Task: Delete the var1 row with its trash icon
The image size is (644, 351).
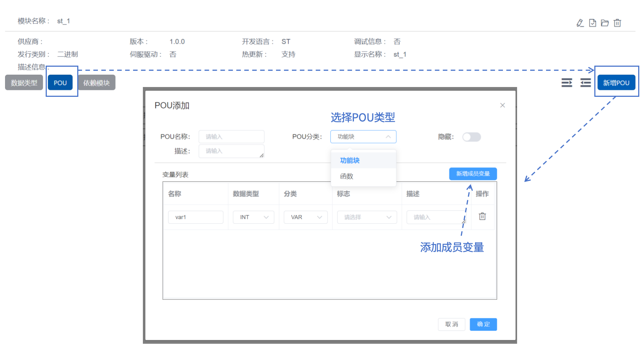Action: pyautogui.click(x=482, y=216)
